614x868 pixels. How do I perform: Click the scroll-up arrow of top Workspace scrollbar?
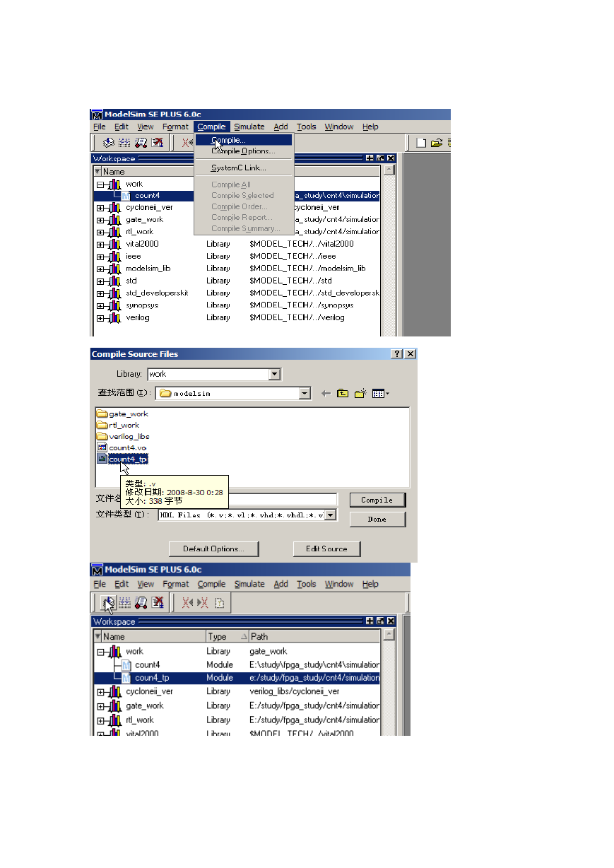(389, 170)
